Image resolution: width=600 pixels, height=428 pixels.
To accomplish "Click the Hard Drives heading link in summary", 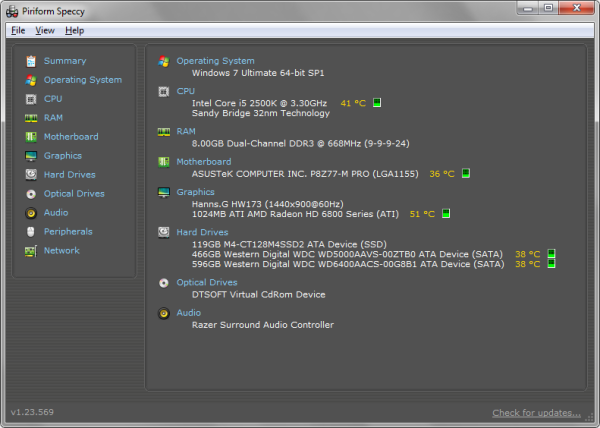I will click(202, 233).
